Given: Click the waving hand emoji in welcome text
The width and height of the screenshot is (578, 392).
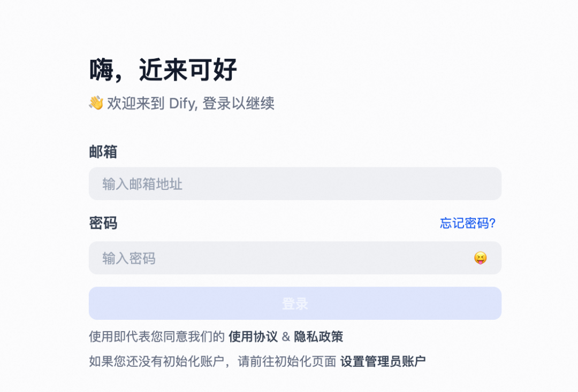Looking at the screenshot, I should coord(96,103).
